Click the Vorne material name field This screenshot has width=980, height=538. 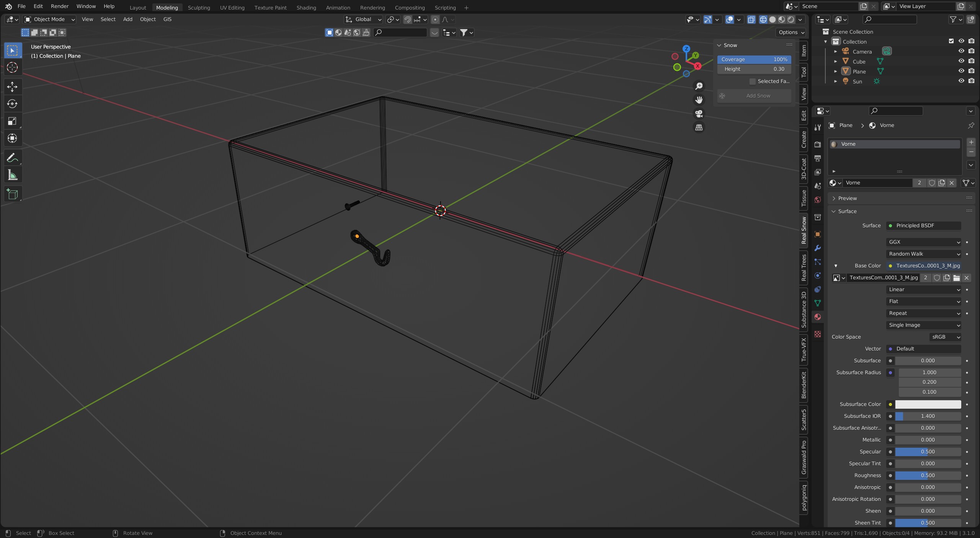tap(877, 183)
